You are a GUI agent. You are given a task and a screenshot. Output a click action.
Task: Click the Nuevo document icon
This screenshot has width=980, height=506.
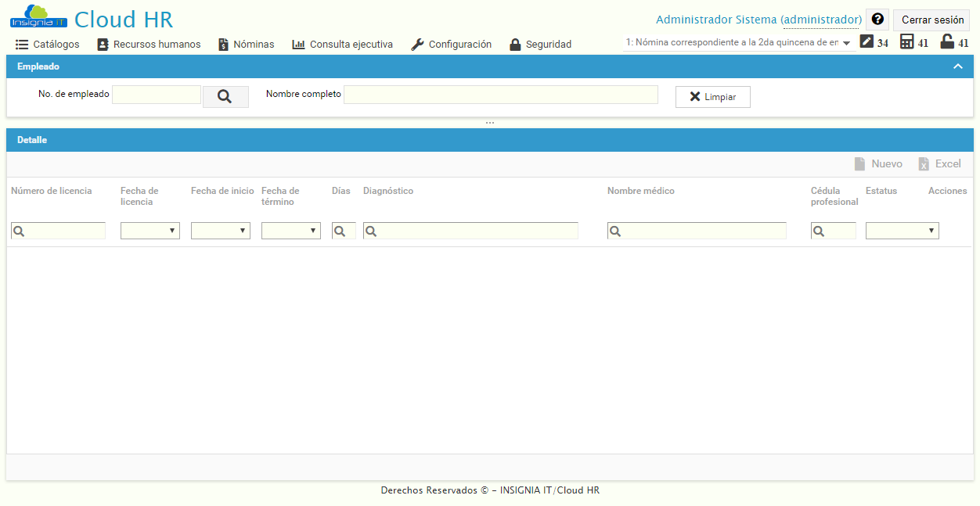pos(860,163)
